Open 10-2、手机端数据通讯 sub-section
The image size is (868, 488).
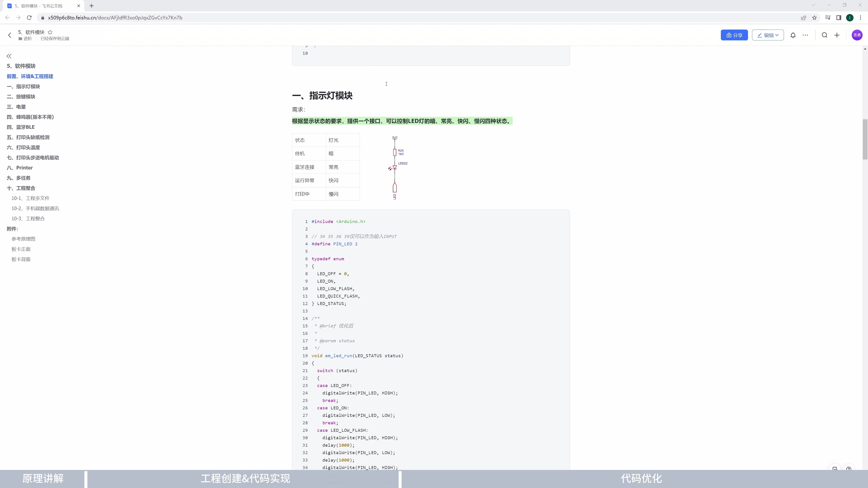[x=35, y=209]
